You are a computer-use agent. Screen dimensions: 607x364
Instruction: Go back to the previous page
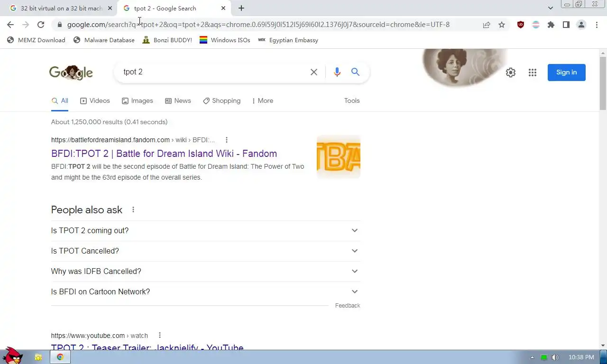click(10, 25)
